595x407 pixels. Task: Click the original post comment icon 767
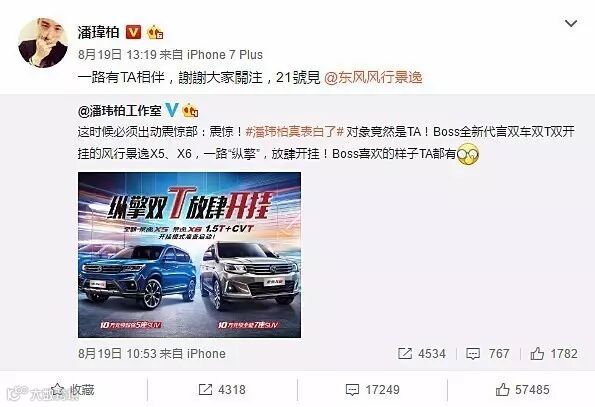[x=487, y=354]
